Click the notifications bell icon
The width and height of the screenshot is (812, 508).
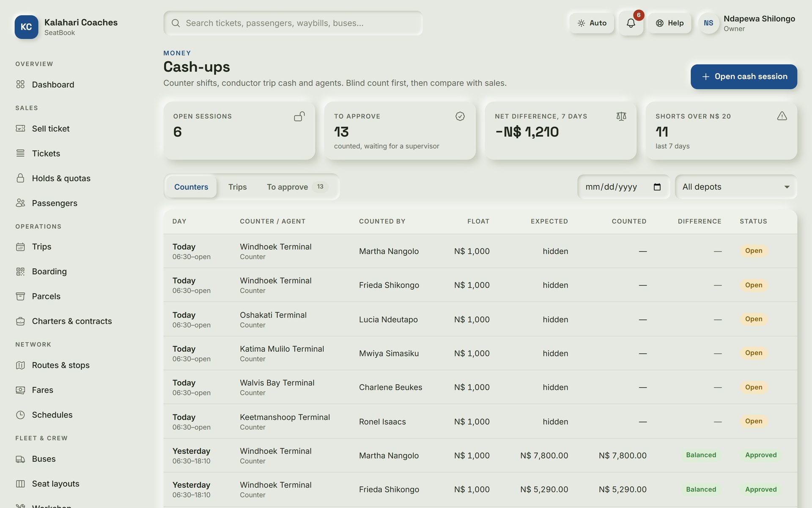tap(631, 23)
